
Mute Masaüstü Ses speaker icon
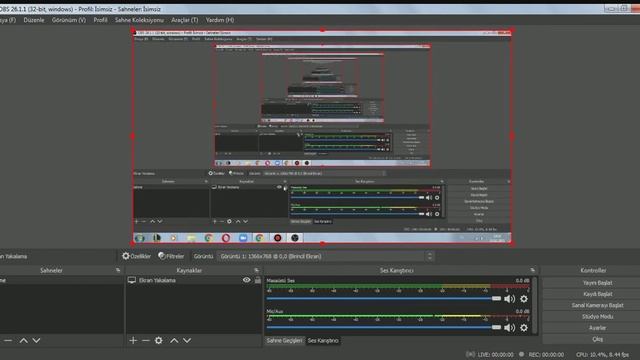[509, 299]
